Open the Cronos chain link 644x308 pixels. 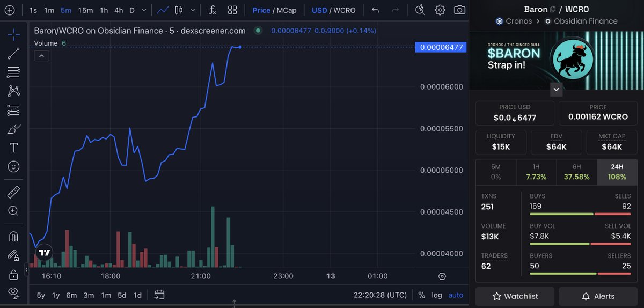514,21
